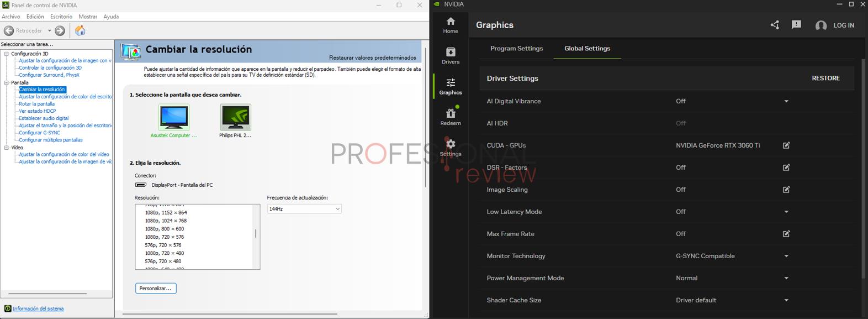The width and height of the screenshot is (868, 319).
Task: Select Ajustar el tamaño y la posición del escritorio
Action: point(65,125)
